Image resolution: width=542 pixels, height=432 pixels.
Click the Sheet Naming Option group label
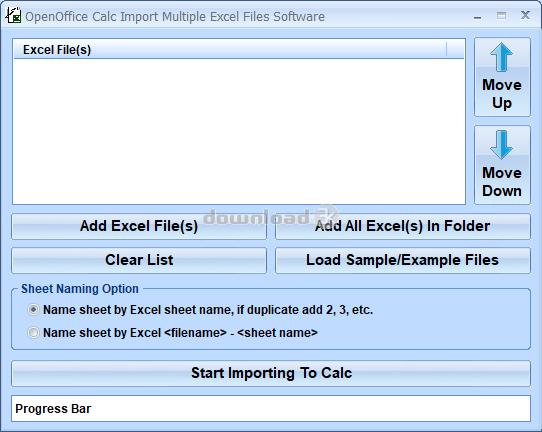(x=80, y=289)
